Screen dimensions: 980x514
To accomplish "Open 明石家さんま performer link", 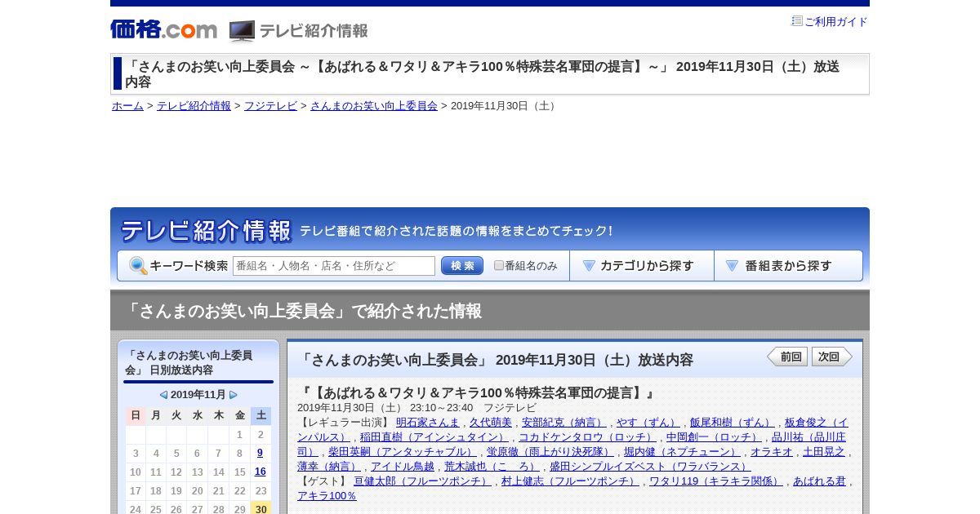I will [428, 423].
